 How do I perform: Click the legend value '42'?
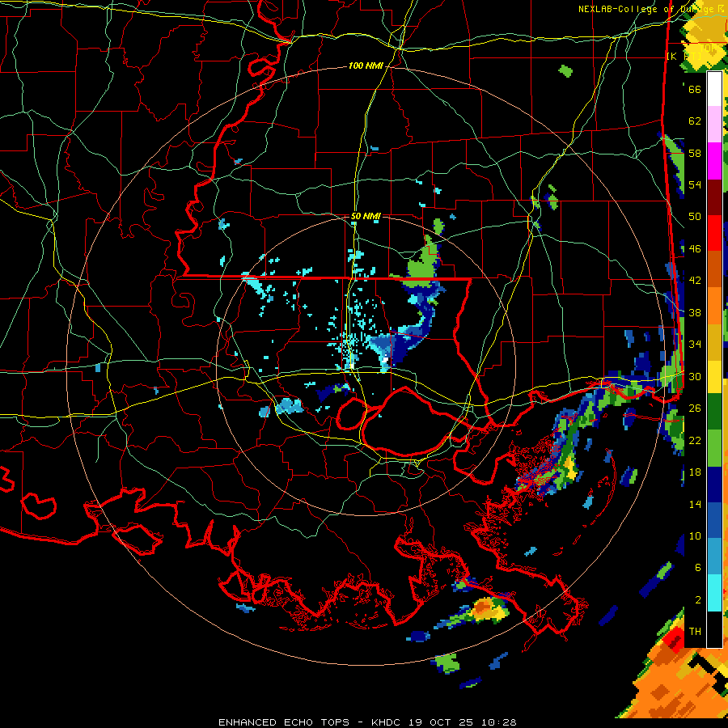(x=695, y=281)
